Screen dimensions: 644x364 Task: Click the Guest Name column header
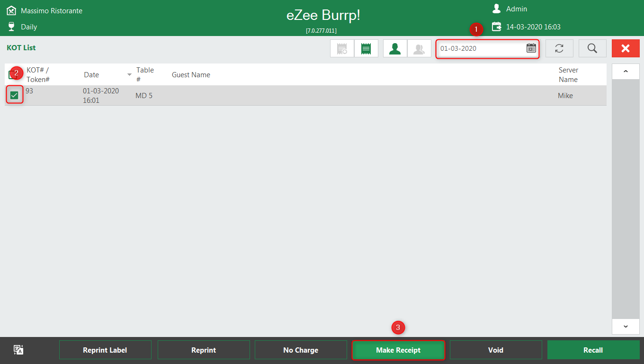(191, 75)
